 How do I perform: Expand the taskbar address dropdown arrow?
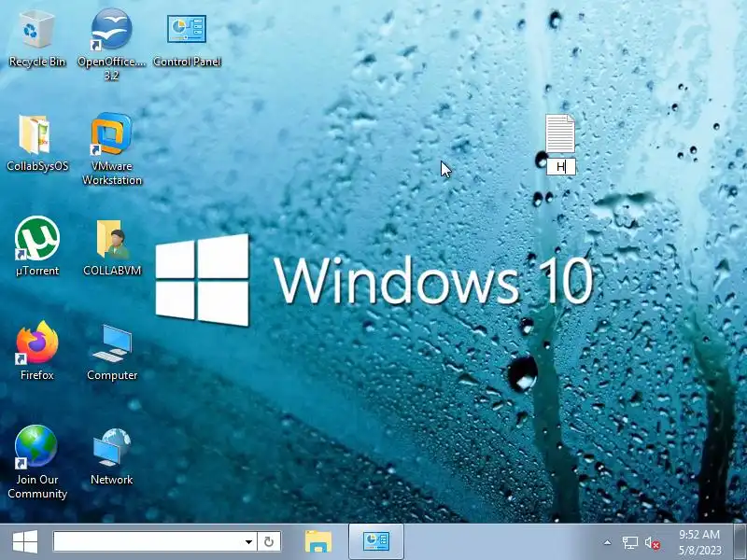248,542
